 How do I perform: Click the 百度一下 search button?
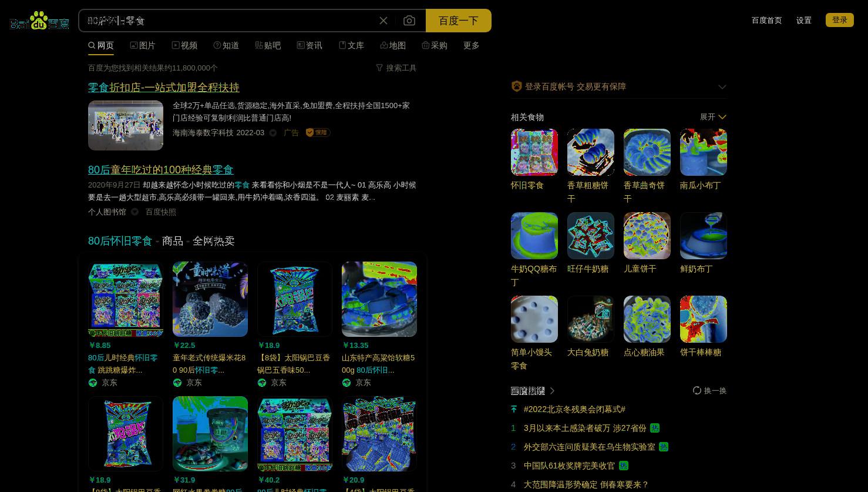(459, 21)
